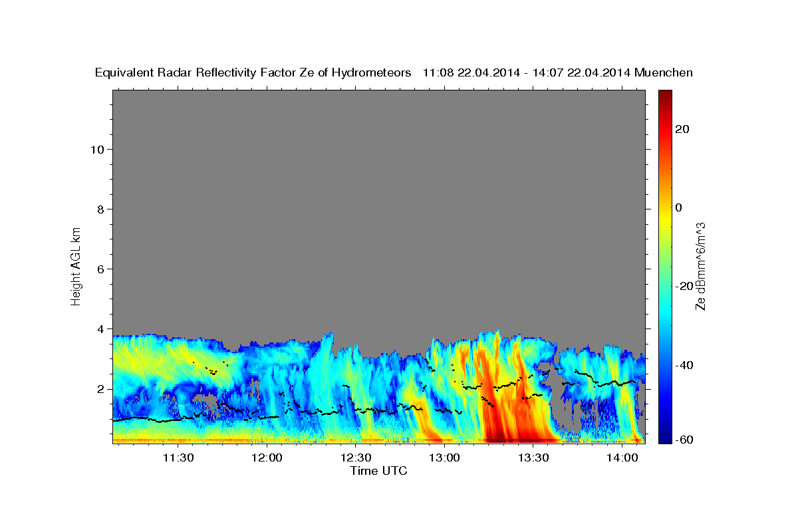Click the height tick label '10'
The width and height of the screenshot is (798, 532).
[96, 149]
